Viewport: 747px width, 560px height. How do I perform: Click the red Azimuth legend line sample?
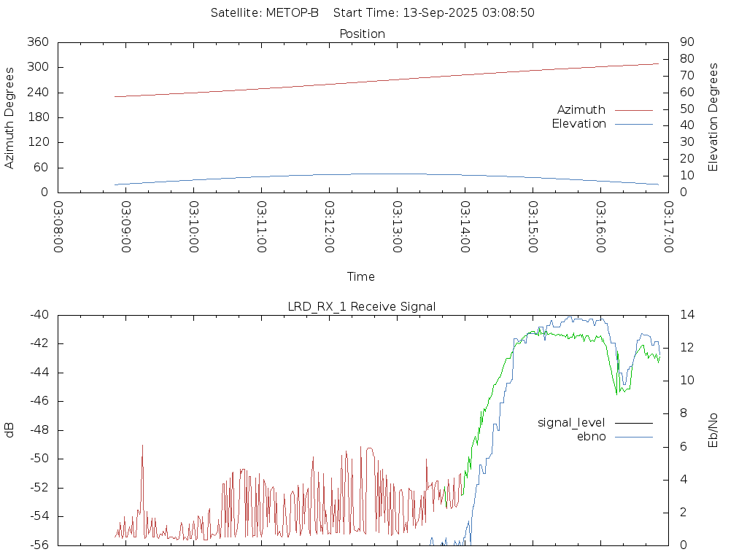(x=634, y=111)
